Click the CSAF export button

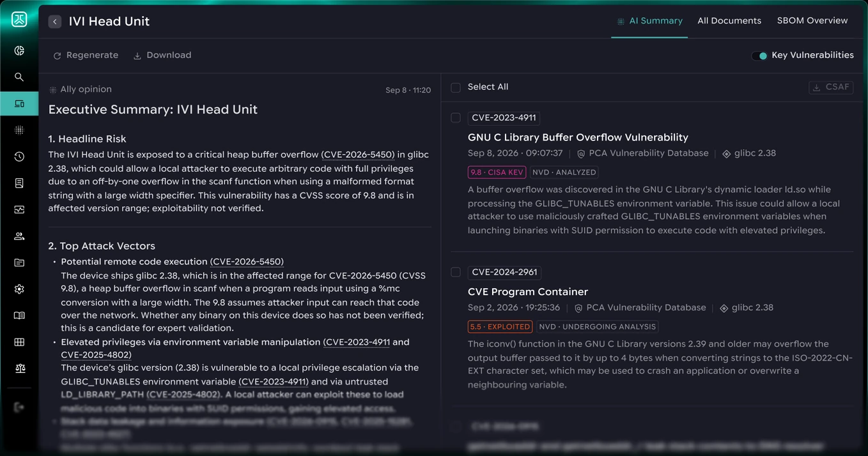(x=831, y=87)
